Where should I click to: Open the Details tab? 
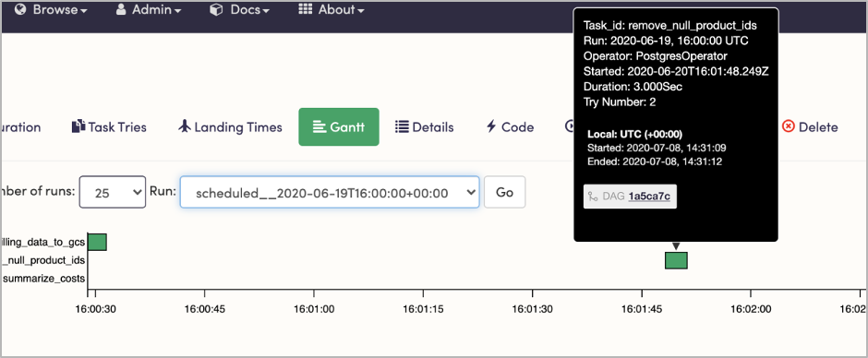[x=424, y=127]
